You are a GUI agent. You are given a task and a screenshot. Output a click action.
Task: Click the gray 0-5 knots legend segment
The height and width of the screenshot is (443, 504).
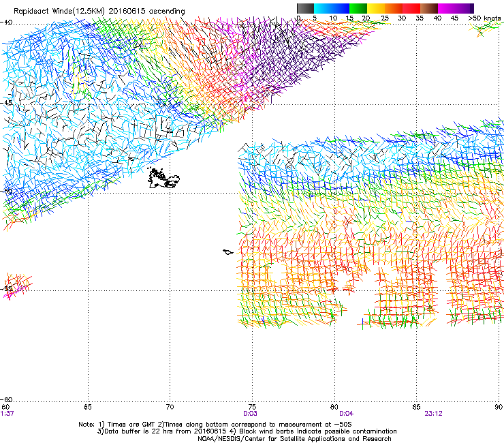tap(305, 8)
